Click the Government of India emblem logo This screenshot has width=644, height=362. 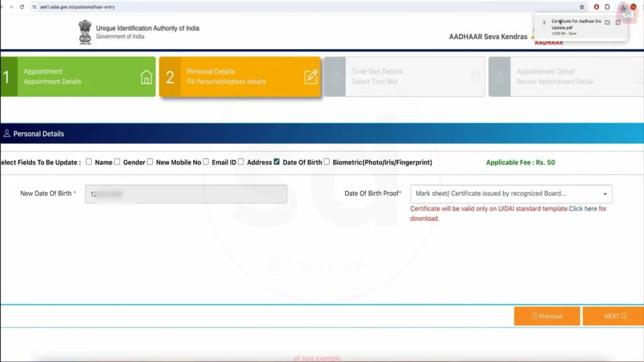(85, 30)
